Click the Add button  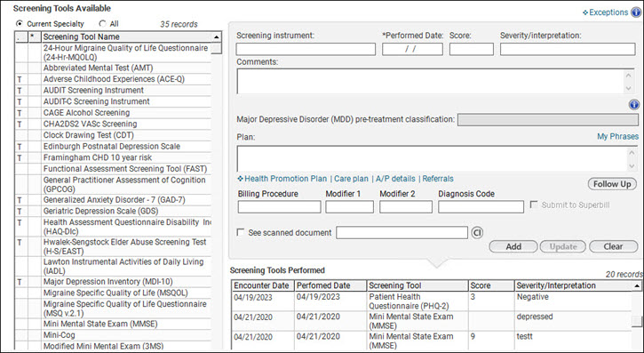click(513, 246)
